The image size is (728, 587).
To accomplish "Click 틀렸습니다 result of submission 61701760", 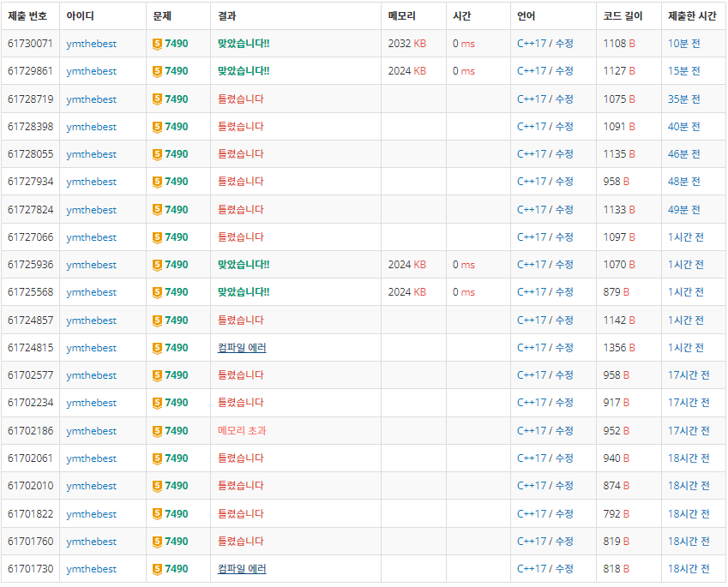I will point(240,541).
